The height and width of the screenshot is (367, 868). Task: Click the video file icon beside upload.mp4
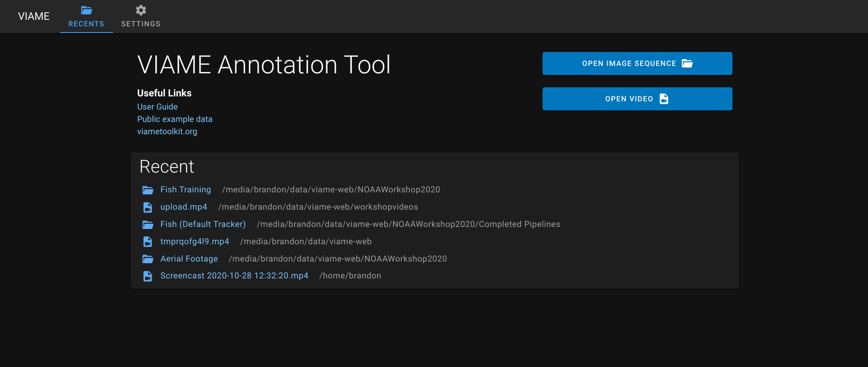click(147, 207)
